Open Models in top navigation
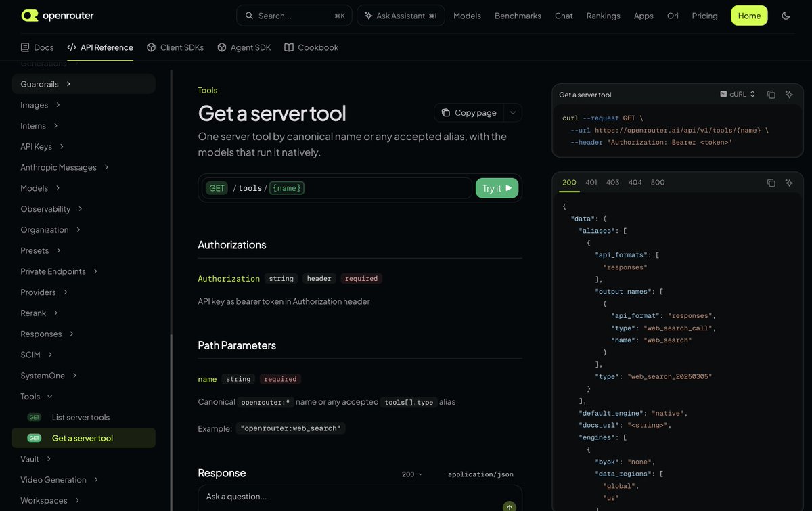 [467, 16]
